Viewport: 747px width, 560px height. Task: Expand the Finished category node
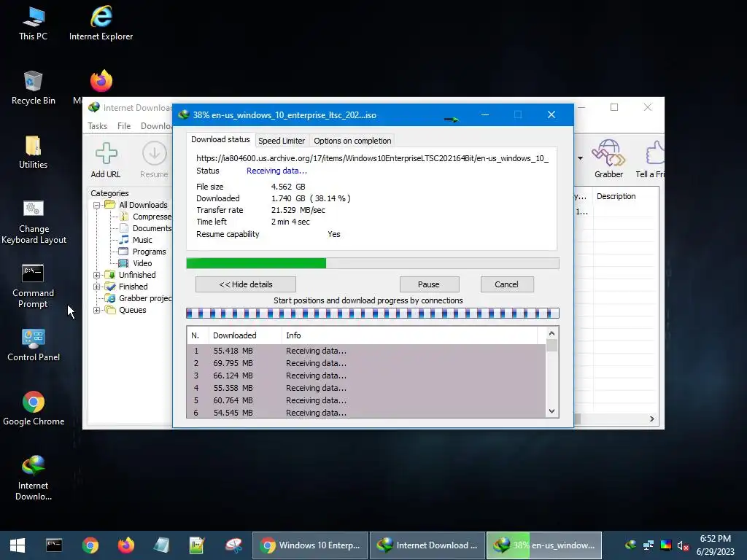pos(97,287)
